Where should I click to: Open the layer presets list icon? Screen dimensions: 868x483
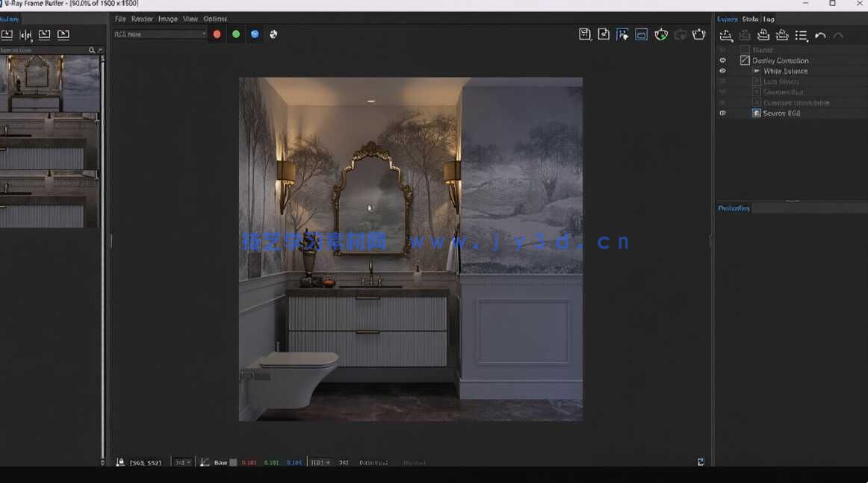tap(802, 34)
